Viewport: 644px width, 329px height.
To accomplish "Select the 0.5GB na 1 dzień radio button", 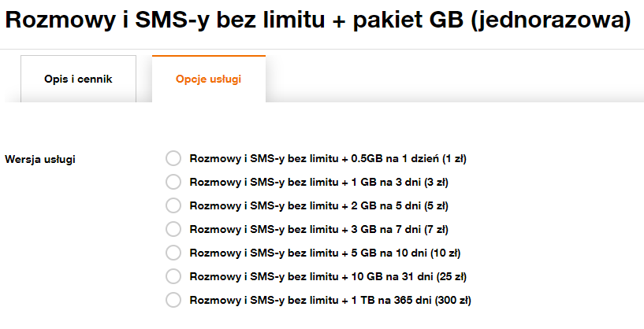I will (x=173, y=158).
